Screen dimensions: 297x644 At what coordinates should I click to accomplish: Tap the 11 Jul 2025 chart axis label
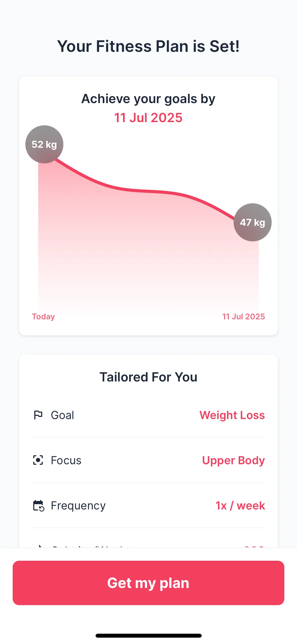(243, 316)
